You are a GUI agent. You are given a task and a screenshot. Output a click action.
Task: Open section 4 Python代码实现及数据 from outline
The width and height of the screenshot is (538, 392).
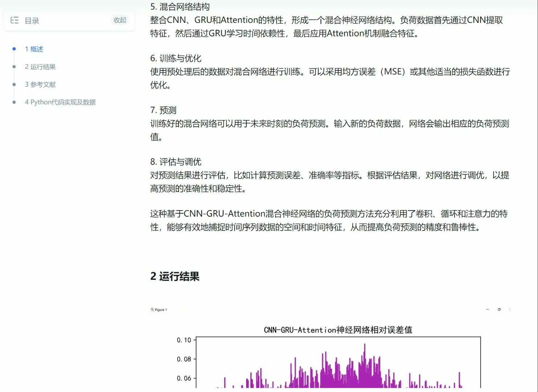pyautogui.click(x=60, y=102)
